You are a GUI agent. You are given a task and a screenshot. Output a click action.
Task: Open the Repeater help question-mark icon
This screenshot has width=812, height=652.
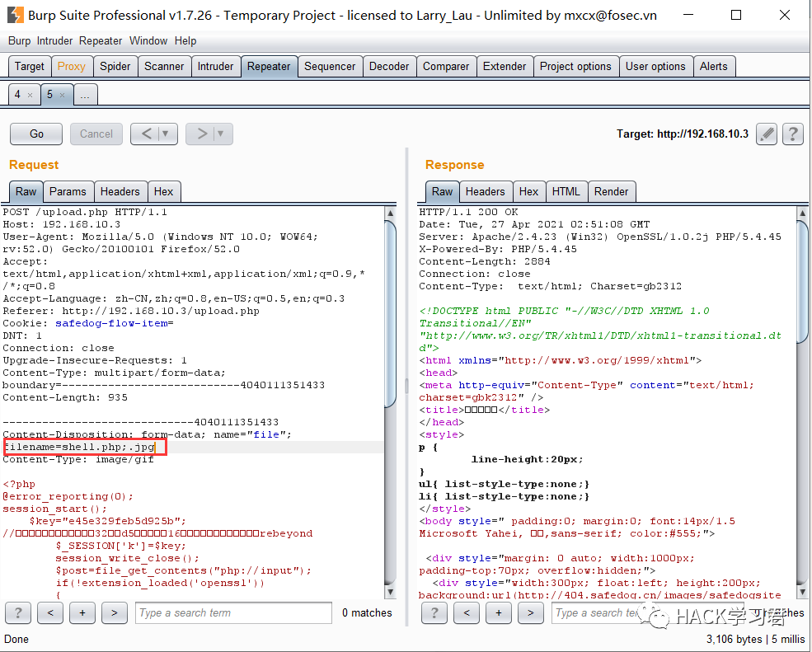[x=793, y=134]
